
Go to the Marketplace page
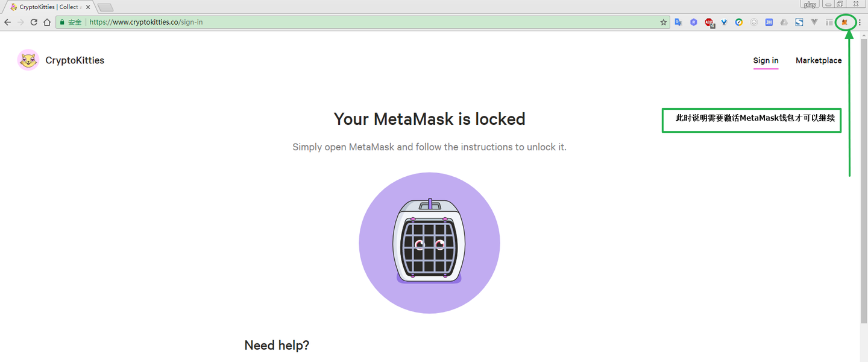point(819,60)
